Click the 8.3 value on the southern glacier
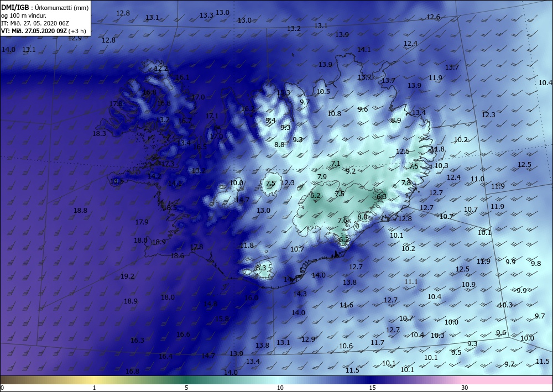This screenshot has width=553, height=392. click(261, 268)
